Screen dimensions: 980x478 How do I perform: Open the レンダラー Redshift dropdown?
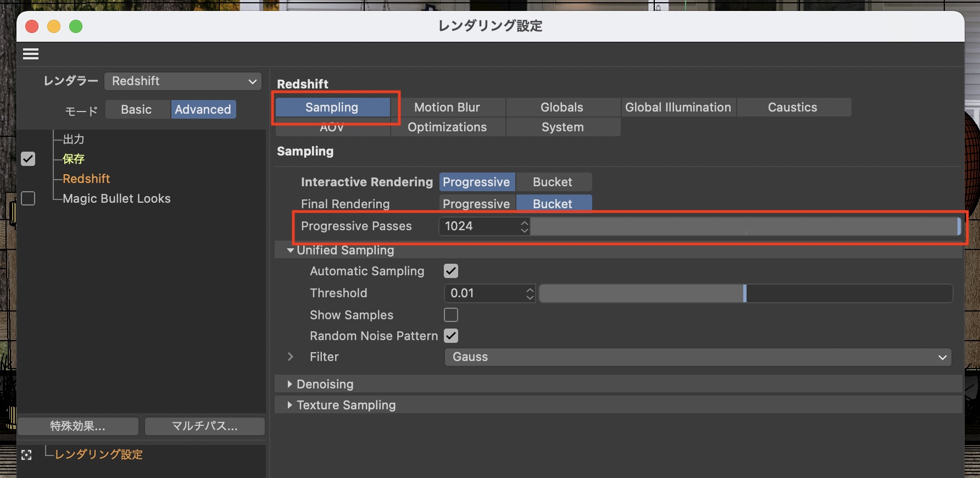click(183, 81)
